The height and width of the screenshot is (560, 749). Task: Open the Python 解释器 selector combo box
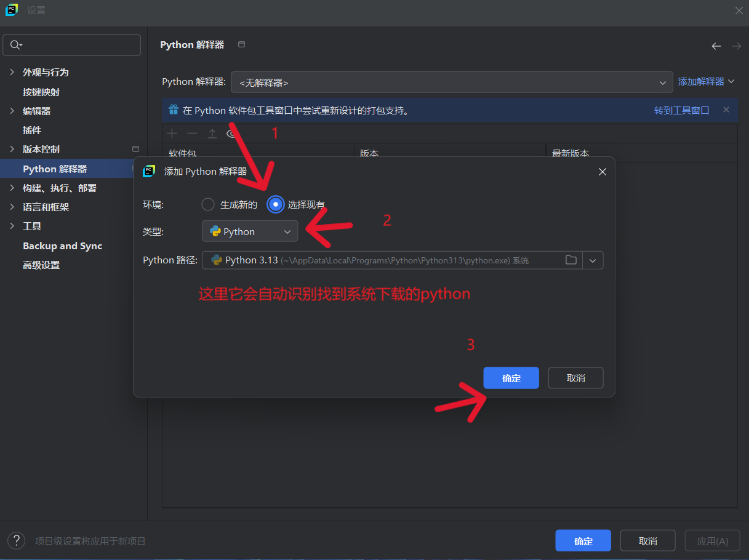452,82
